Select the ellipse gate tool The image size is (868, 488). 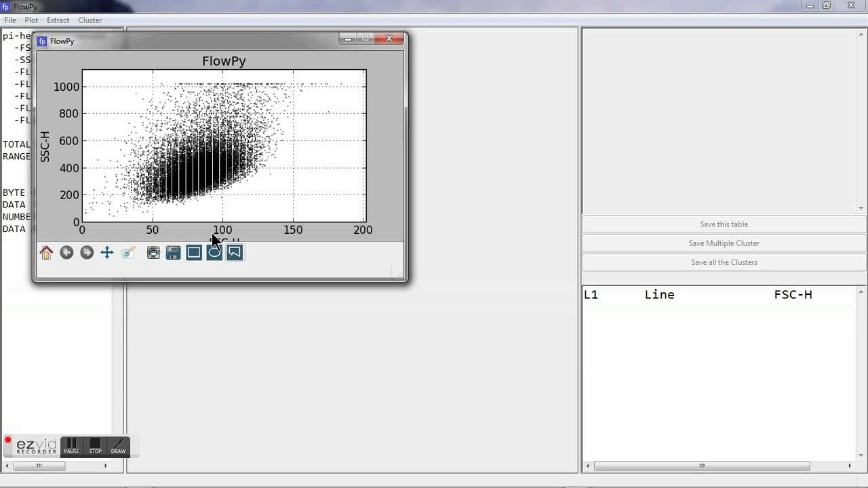[x=214, y=253]
